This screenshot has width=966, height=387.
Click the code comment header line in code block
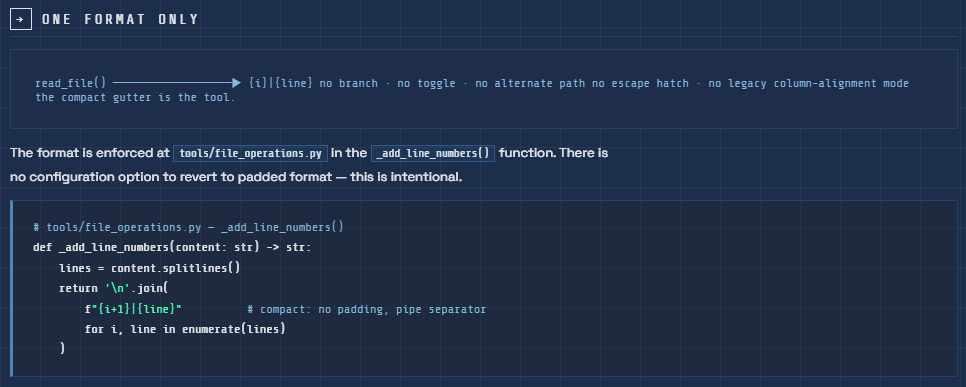[x=189, y=227]
